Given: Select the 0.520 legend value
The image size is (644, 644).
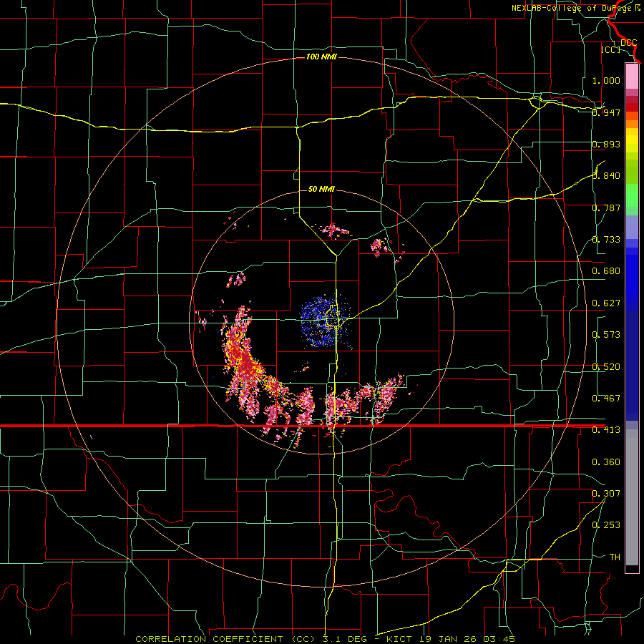Looking at the screenshot, I should point(606,367).
